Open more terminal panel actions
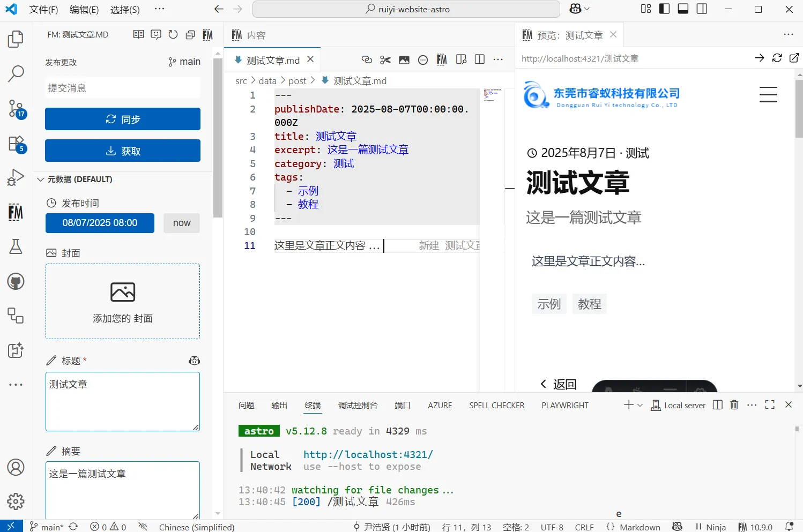The image size is (803, 532). [752, 405]
